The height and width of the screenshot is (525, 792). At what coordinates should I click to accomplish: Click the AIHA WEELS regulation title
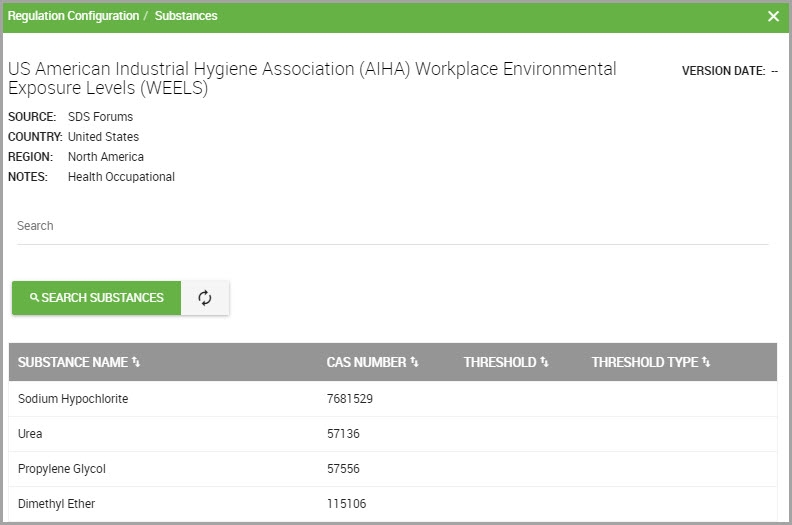(x=312, y=78)
